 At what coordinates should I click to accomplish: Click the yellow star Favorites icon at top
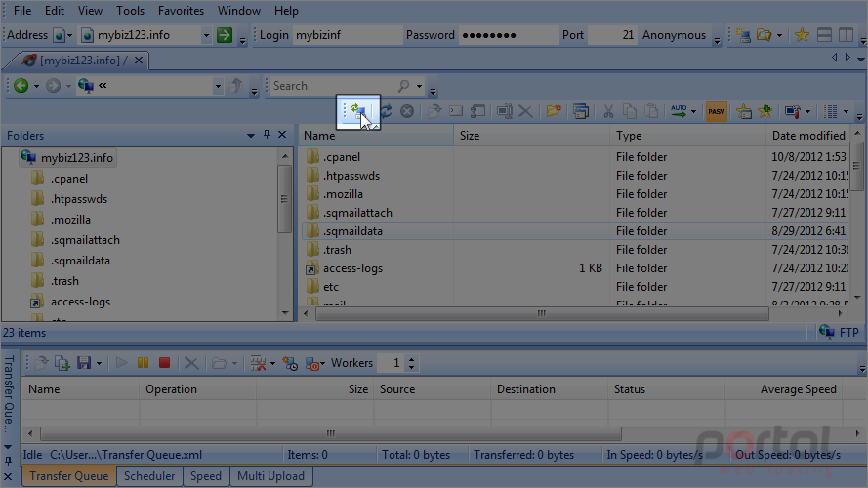[x=802, y=35]
